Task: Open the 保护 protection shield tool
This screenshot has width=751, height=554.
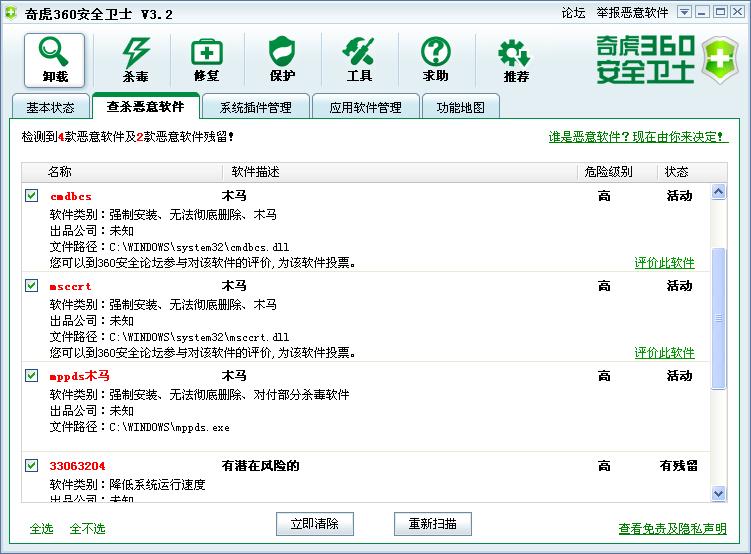Action: (x=282, y=60)
